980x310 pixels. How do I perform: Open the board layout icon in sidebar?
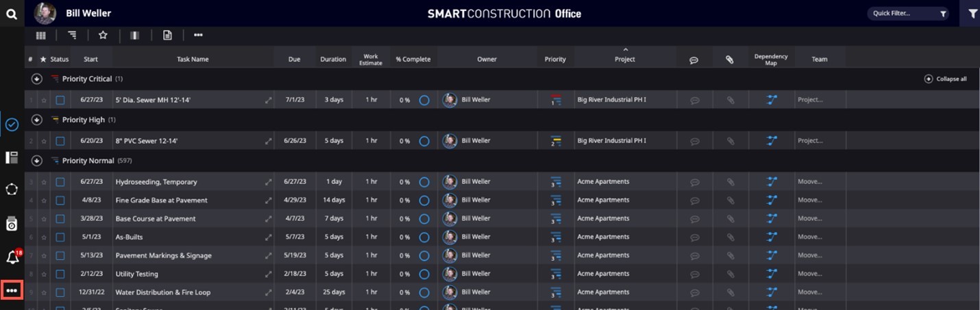(x=12, y=157)
